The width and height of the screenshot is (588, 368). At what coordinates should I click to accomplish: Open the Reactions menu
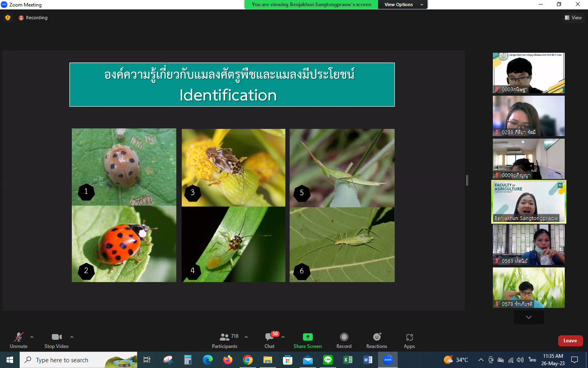tap(376, 340)
